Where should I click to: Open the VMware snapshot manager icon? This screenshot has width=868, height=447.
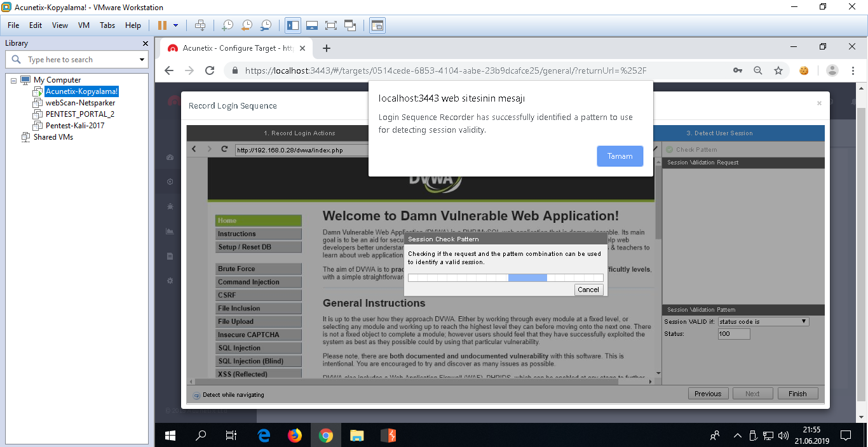tap(266, 25)
